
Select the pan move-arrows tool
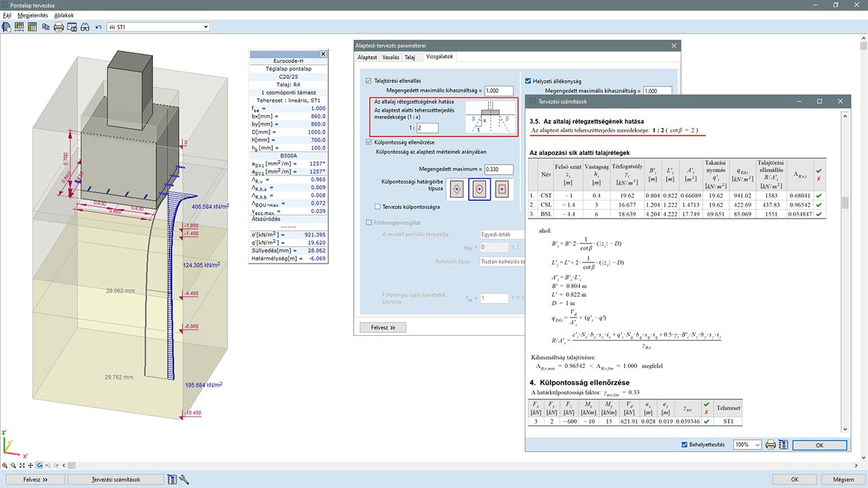coord(29,465)
